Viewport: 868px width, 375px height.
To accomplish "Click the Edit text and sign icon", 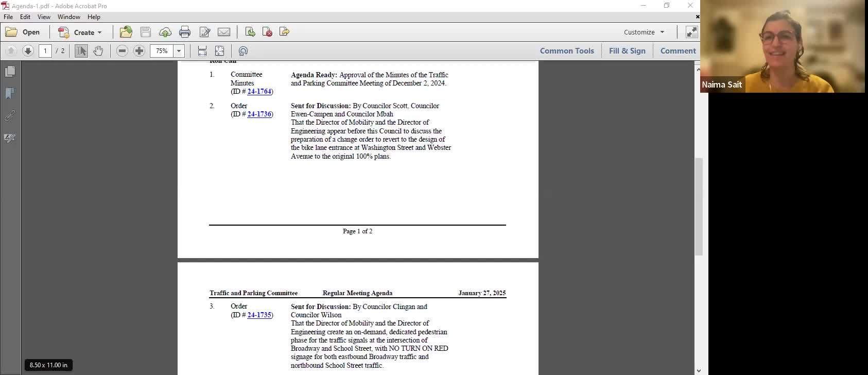I will click(x=205, y=32).
